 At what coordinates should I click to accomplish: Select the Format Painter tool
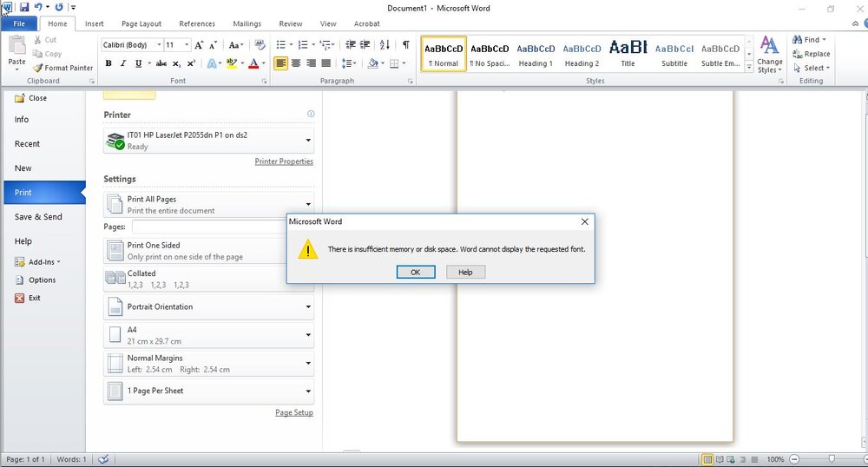tap(62, 68)
